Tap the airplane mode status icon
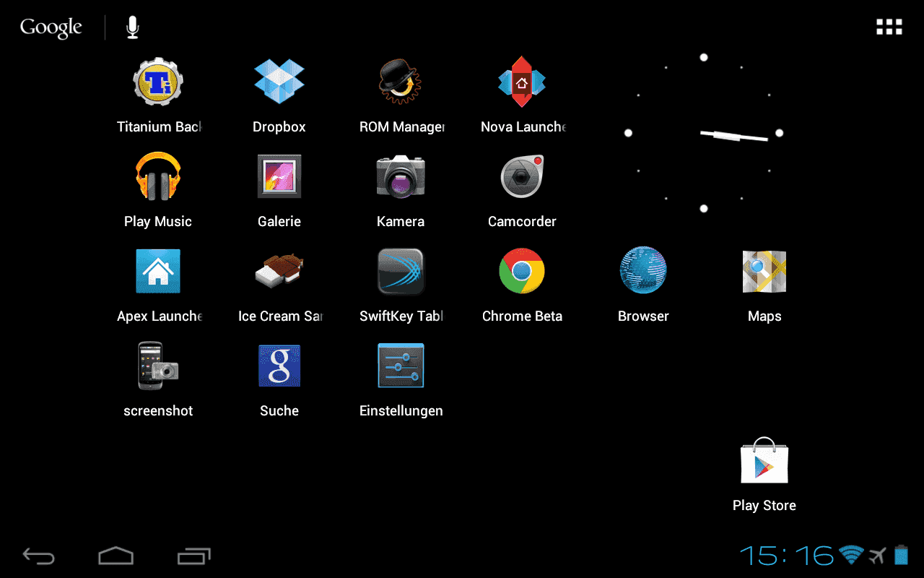 [877, 555]
